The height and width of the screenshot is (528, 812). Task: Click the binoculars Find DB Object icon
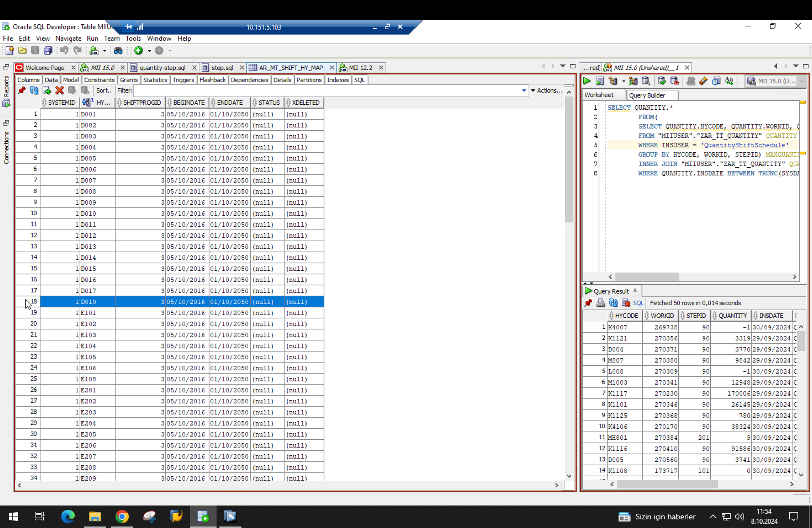[x=118, y=51]
